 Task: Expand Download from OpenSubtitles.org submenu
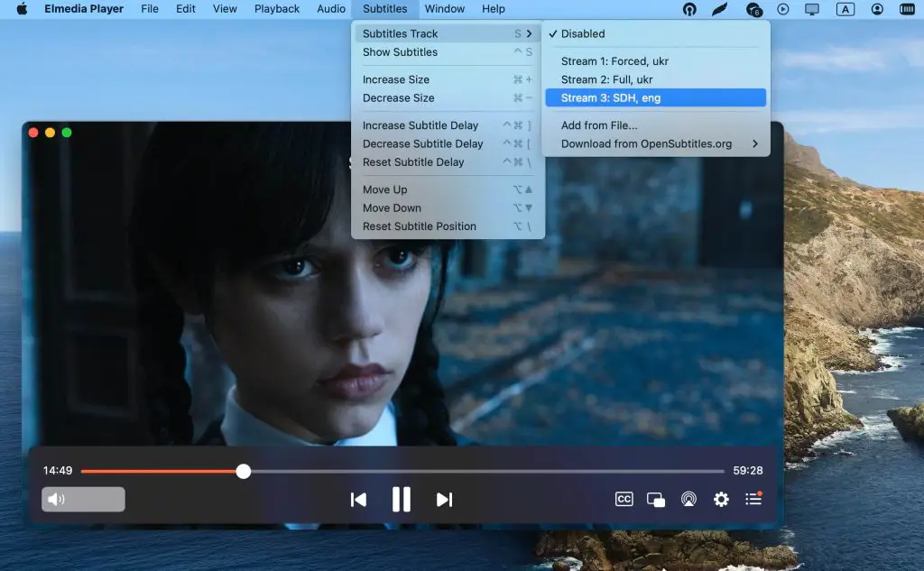pyautogui.click(x=656, y=143)
